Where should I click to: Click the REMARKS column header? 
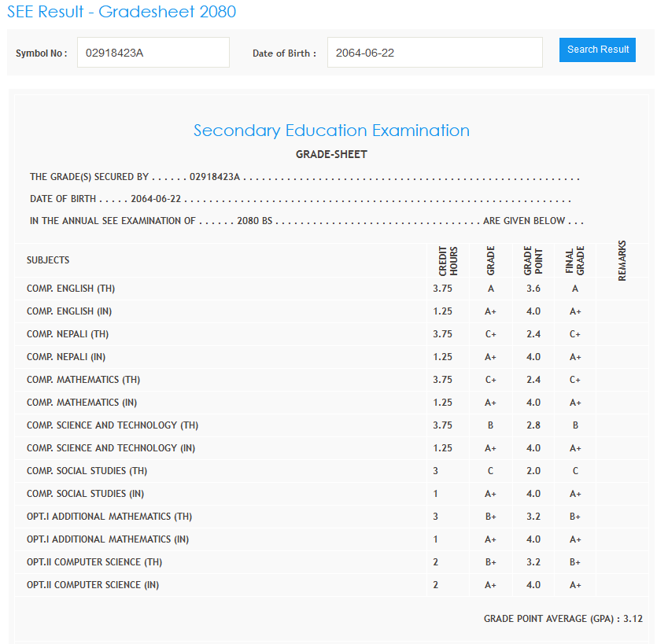(x=622, y=261)
